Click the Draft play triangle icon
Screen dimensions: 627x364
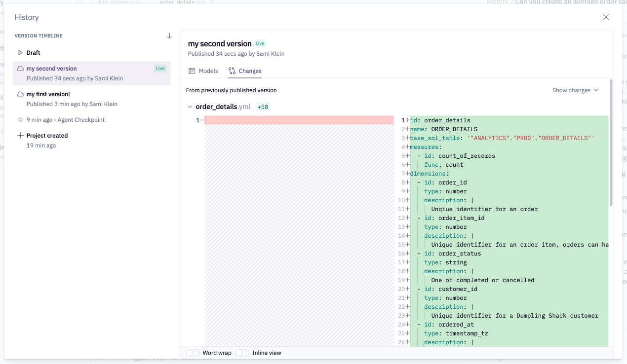pos(20,53)
